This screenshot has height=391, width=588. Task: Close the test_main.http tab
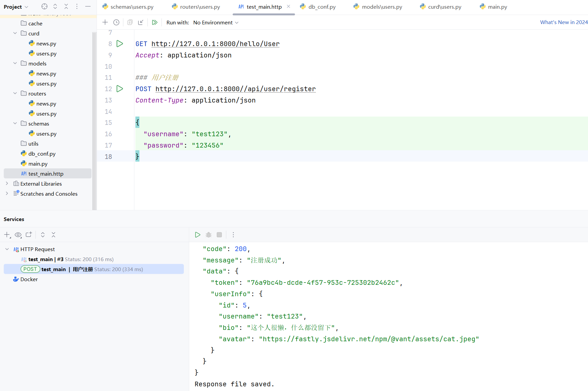288,6
